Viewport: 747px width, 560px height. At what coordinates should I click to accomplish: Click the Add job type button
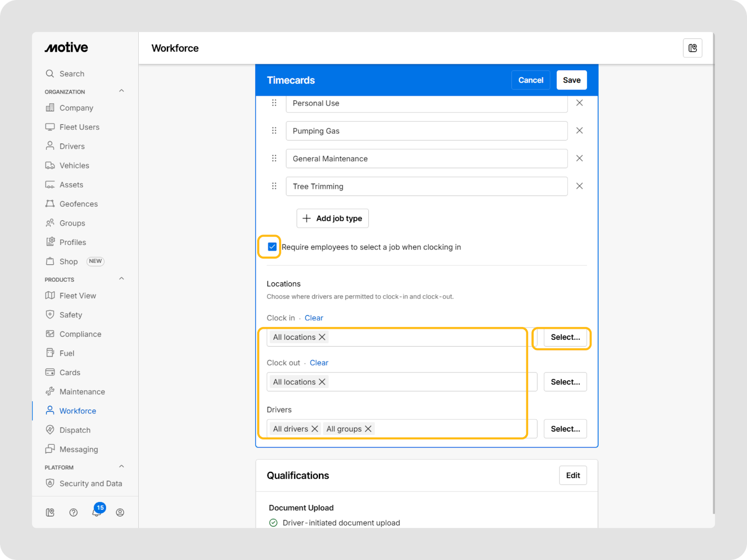pyautogui.click(x=332, y=218)
